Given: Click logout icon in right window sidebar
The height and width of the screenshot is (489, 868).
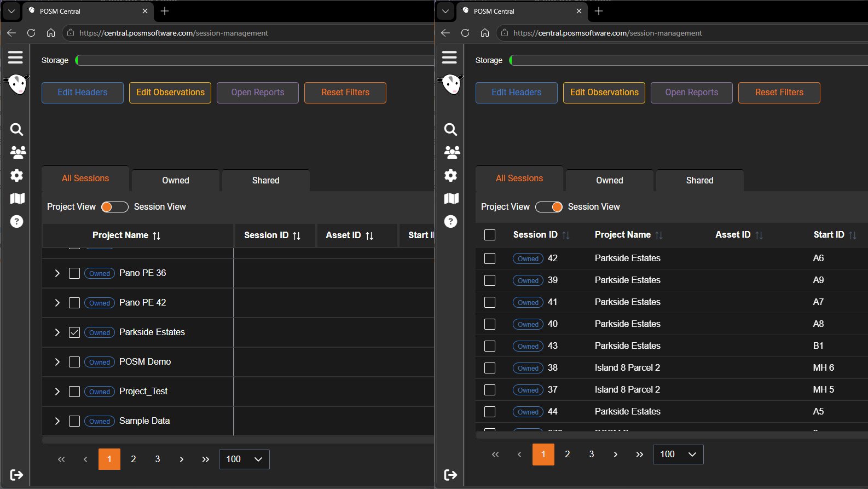Looking at the screenshot, I should pyautogui.click(x=450, y=475).
